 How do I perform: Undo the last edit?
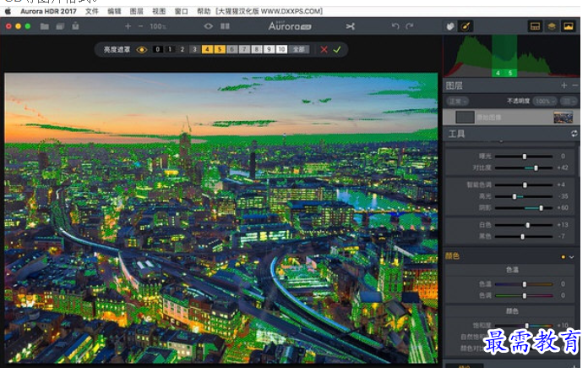point(395,26)
